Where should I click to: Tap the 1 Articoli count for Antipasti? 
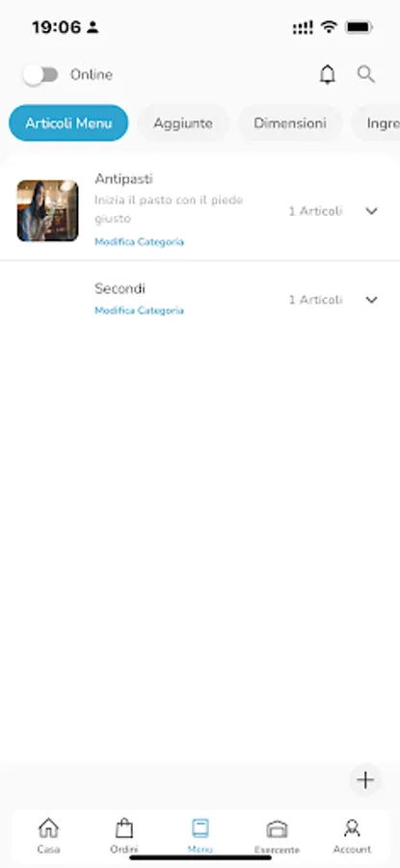316,211
